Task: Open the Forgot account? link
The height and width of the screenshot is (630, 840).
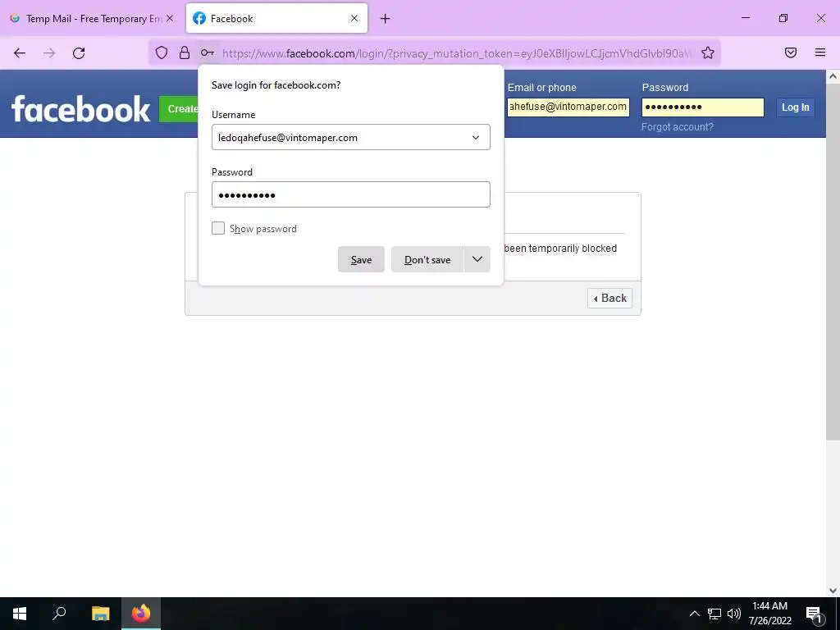Action: [677, 127]
